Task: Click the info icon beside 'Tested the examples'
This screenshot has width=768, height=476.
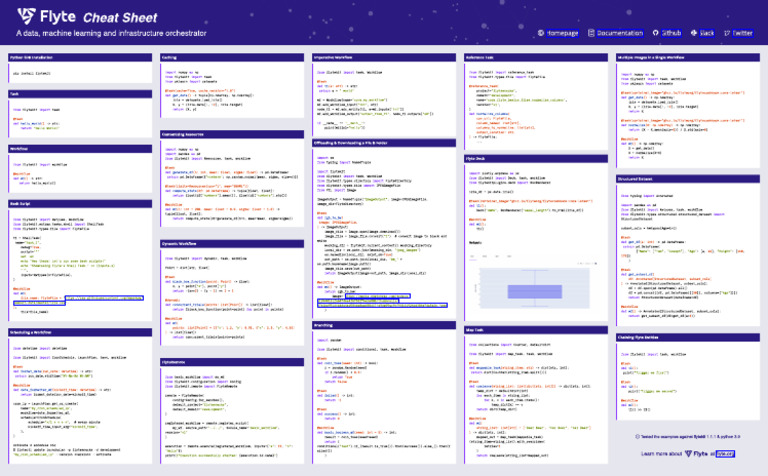Action: [637, 436]
